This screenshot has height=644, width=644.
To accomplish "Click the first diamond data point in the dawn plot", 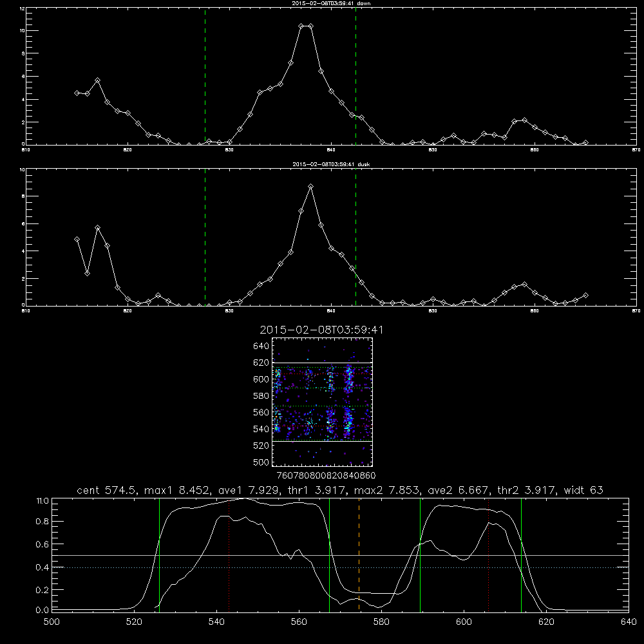I will click(77, 93).
